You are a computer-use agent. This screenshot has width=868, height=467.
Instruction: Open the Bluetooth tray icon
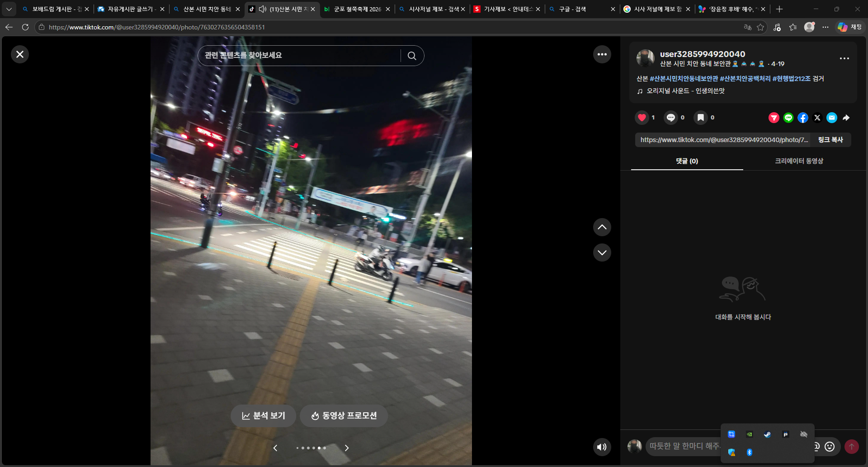pos(750,453)
